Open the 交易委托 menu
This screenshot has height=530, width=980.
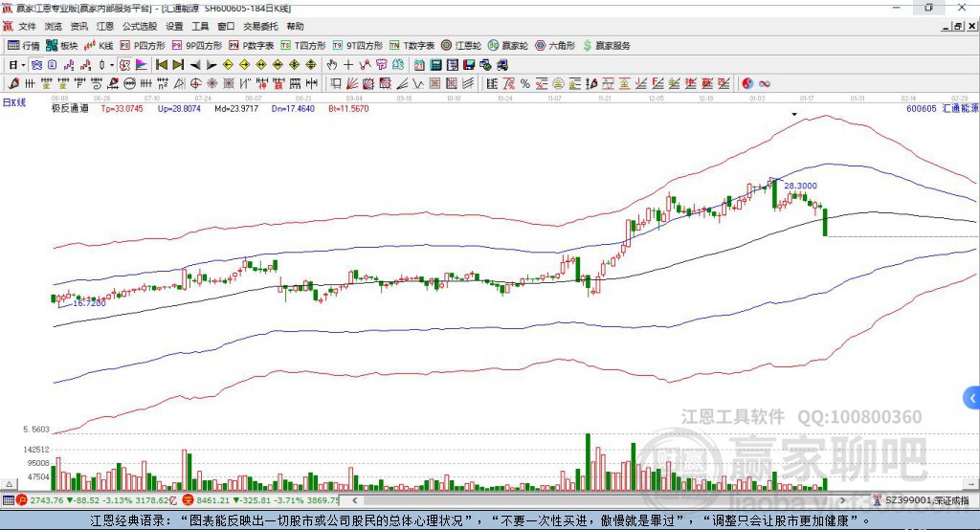point(260,26)
